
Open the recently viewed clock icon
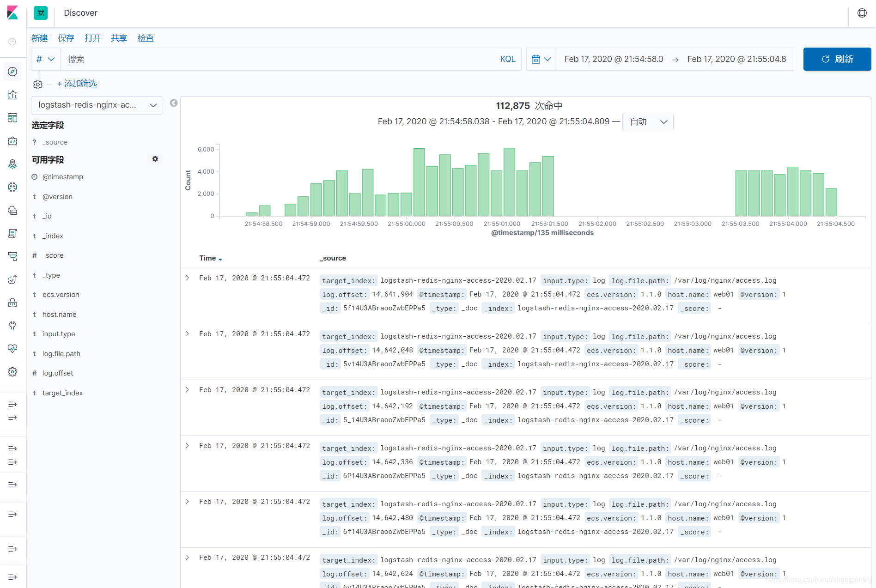[x=12, y=42]
